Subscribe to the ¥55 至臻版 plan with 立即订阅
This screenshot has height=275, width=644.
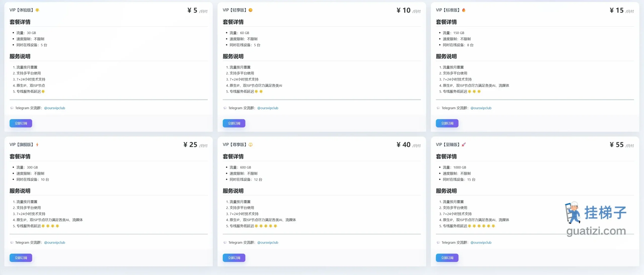[447, 258]
